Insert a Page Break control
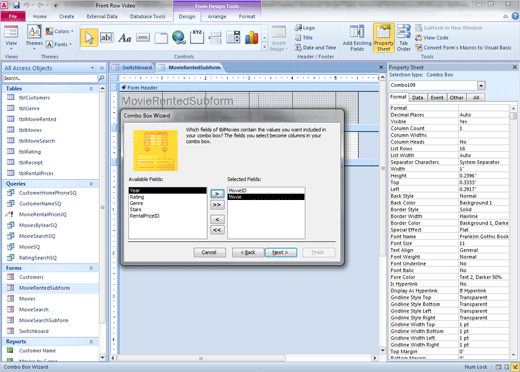Viewport: 520px width, 372px height. tap(215, 38)
